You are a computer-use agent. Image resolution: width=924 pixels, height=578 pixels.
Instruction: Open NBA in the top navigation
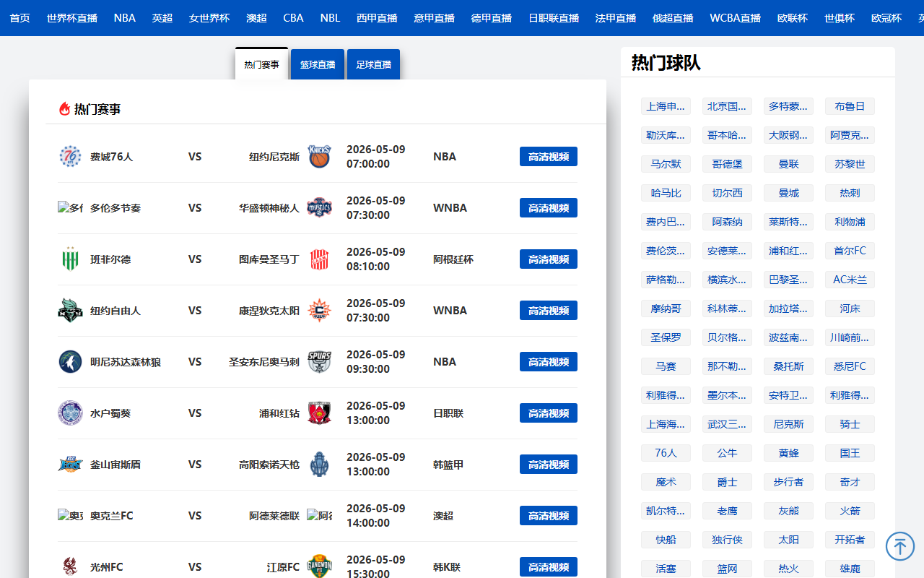click(125, 18)
